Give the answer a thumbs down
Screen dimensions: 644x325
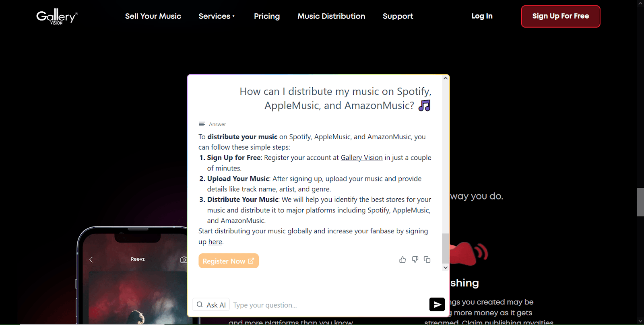[415, 259]
